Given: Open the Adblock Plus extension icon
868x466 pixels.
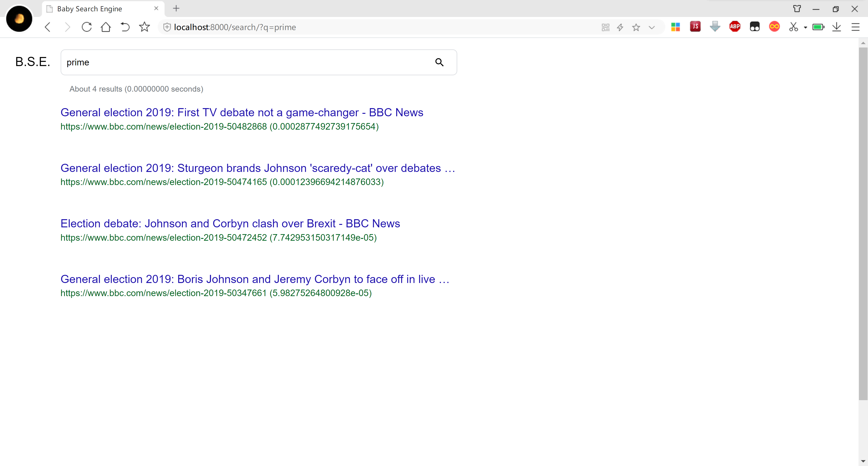Looking at the screenshot, I should [735, 27].
